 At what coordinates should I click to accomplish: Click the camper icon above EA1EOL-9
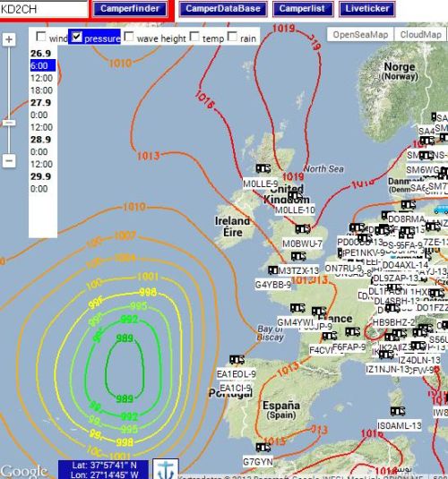[237, 360]
